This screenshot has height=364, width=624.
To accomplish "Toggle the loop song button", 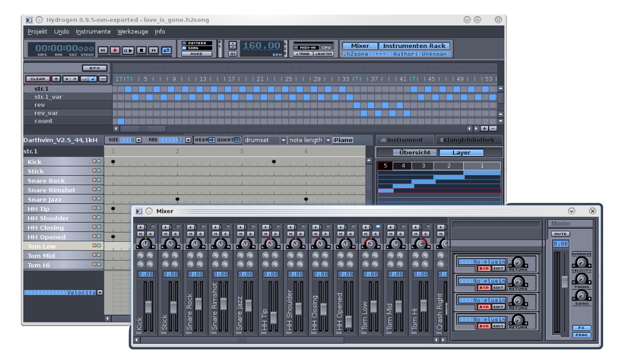I will point(167,50).
